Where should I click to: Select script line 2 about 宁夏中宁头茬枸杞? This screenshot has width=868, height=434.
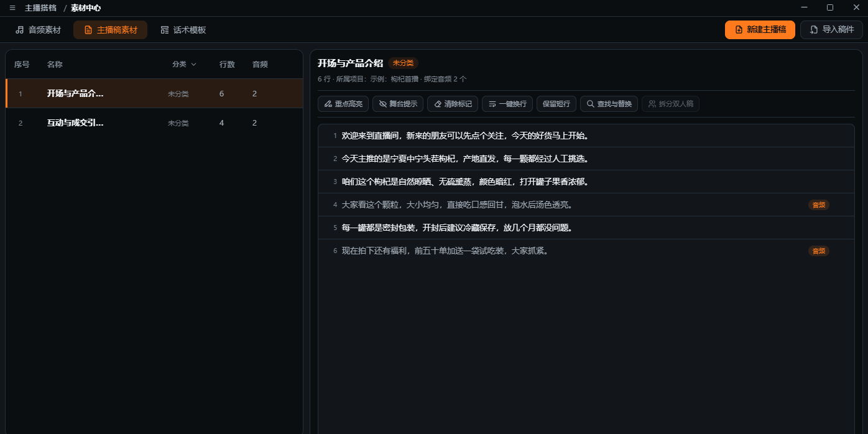[586, 159]
